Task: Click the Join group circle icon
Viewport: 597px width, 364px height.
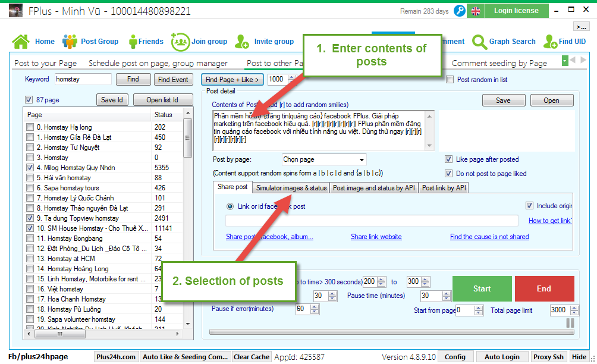Action: (180, 42)
